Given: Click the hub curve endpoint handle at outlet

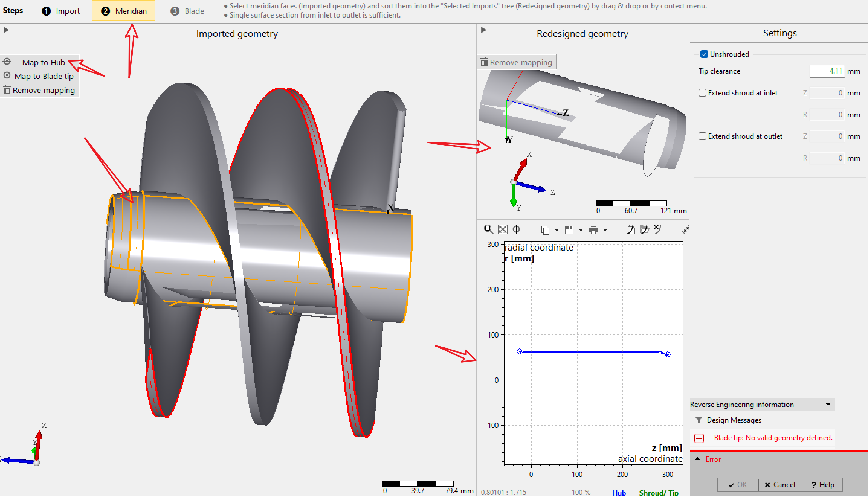Looking at the screenshot, I should 667,355.
